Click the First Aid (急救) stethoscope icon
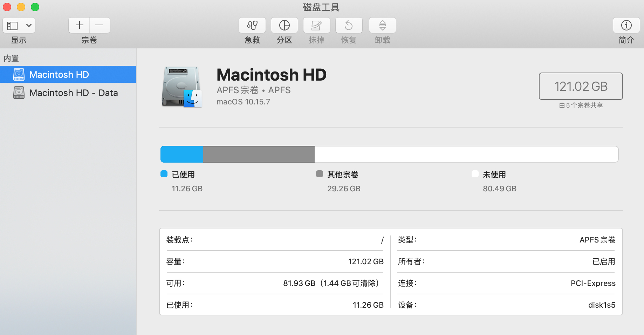The width and height of the screenshot is (644, 335). [x=252, y=25]
